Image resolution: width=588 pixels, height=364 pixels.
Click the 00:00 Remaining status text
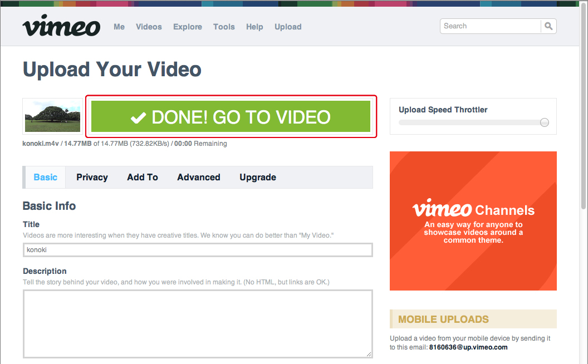click(200, 144)
